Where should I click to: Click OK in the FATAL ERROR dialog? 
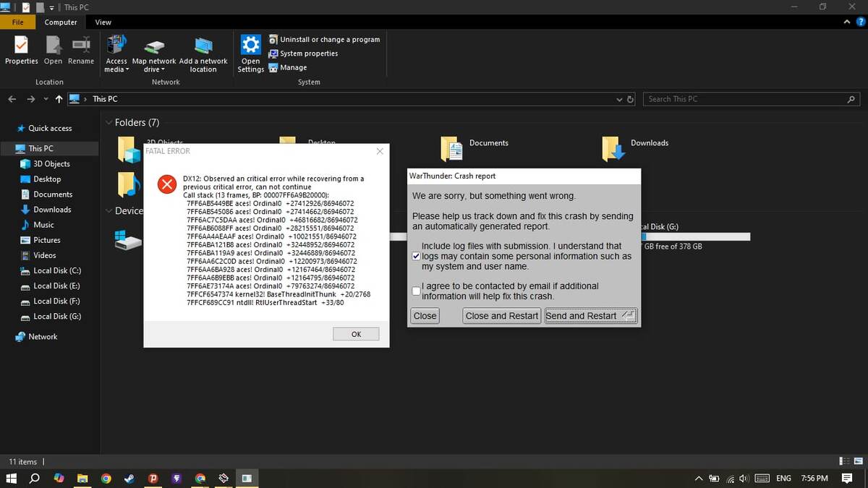point(356,334)
